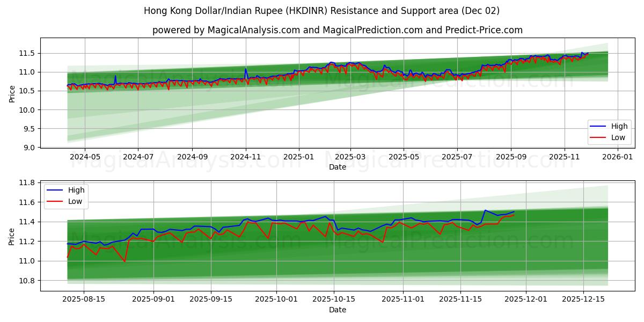This screenshot has height=322, width=644.
Task: Click the price spike near 2024-11 on top chart
Action: click(246, 69)
